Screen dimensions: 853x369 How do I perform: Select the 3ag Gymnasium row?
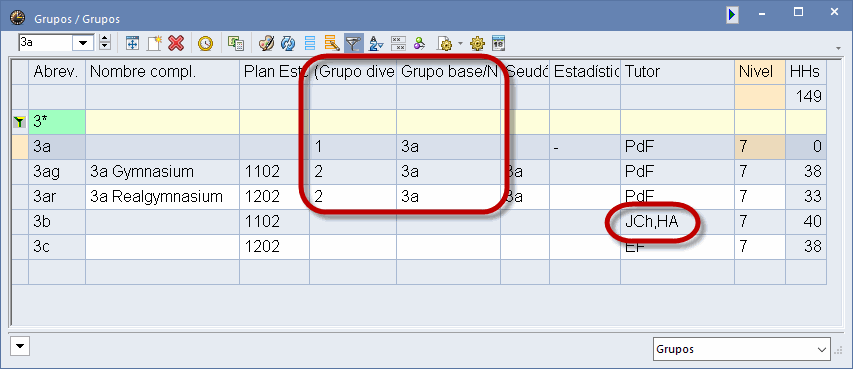419,172
